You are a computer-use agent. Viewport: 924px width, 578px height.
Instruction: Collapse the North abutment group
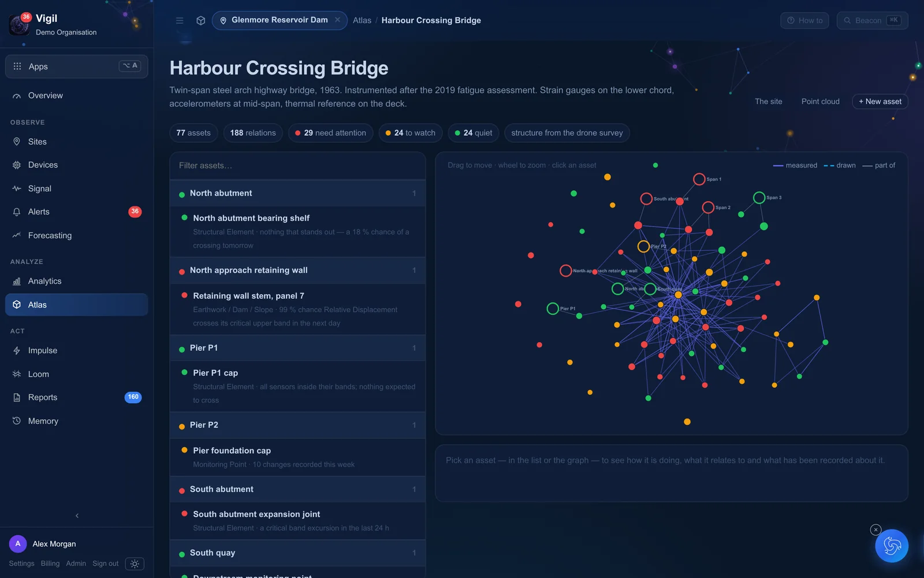click(x=297, y=193)
